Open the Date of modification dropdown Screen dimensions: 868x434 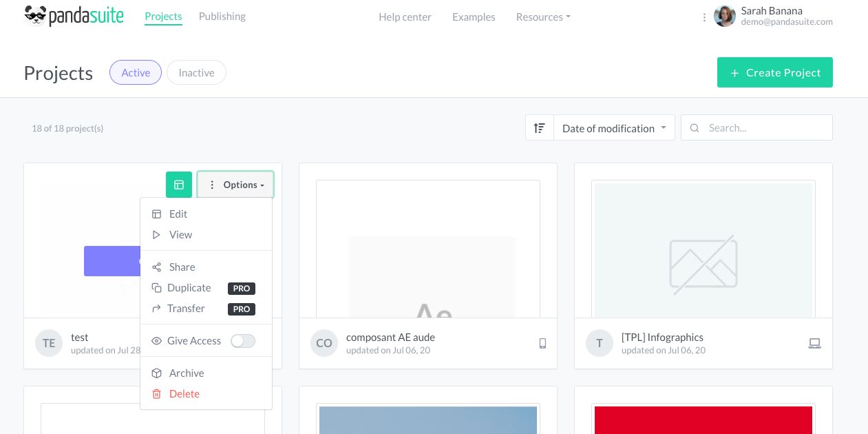(614, 128)
